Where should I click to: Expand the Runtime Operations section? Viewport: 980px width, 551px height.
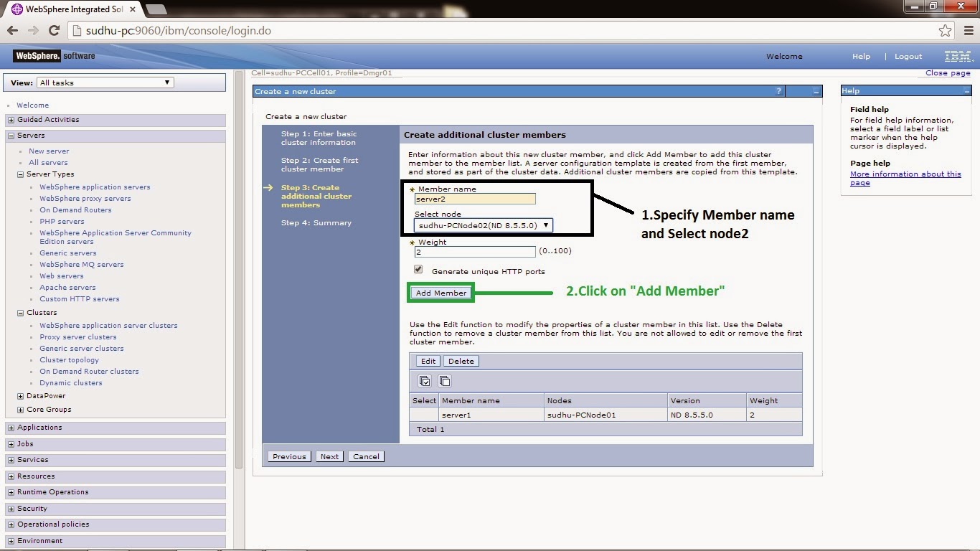coord(11,492)
